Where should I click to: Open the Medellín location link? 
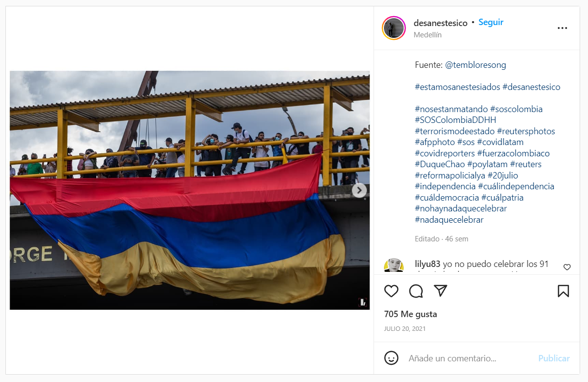point(428,35)
